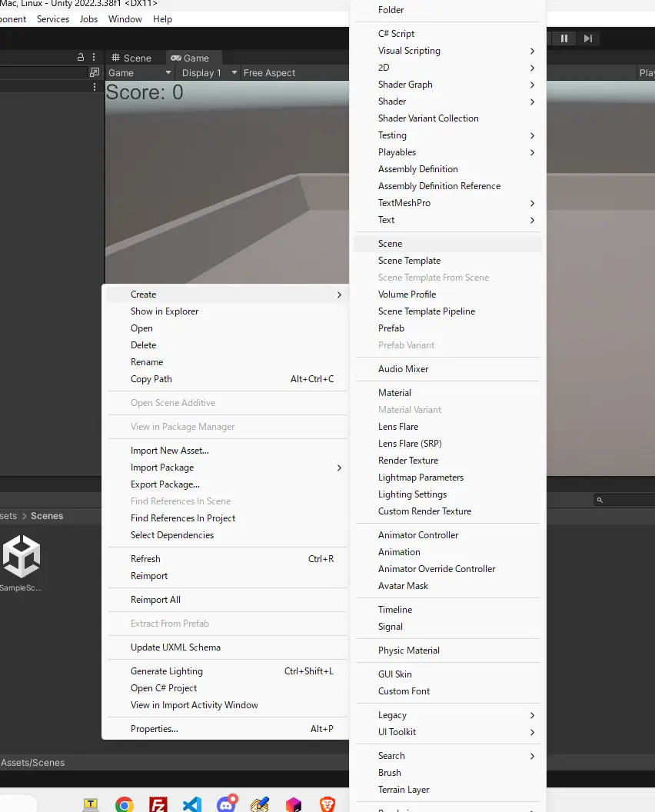Open the Window menu in menu bar
The image size is (655, 812).
click(125, 19)
